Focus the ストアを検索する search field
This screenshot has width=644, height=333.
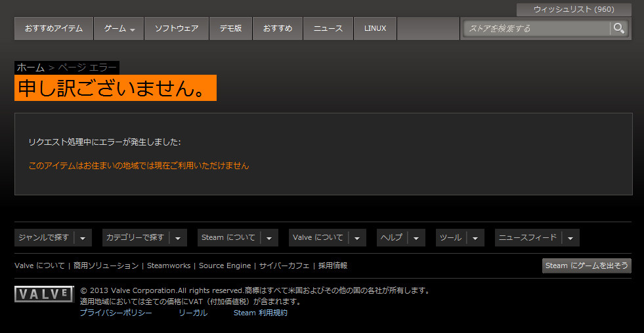[x=537, y=28]
